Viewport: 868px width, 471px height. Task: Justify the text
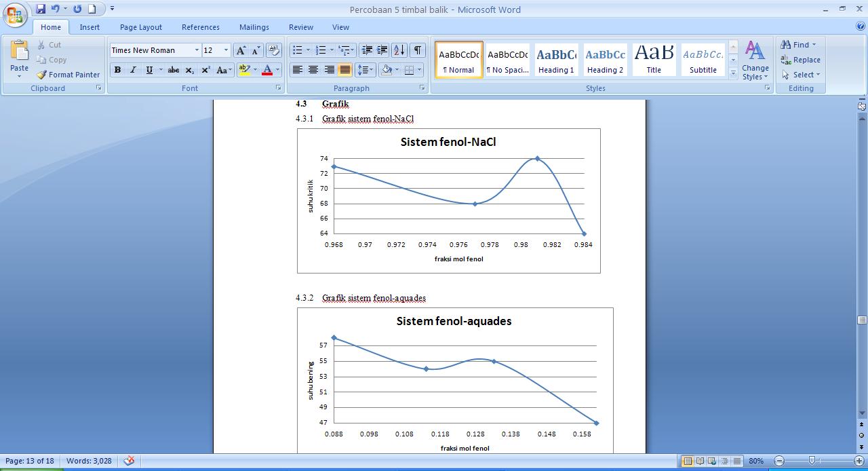tap(345, 70)
